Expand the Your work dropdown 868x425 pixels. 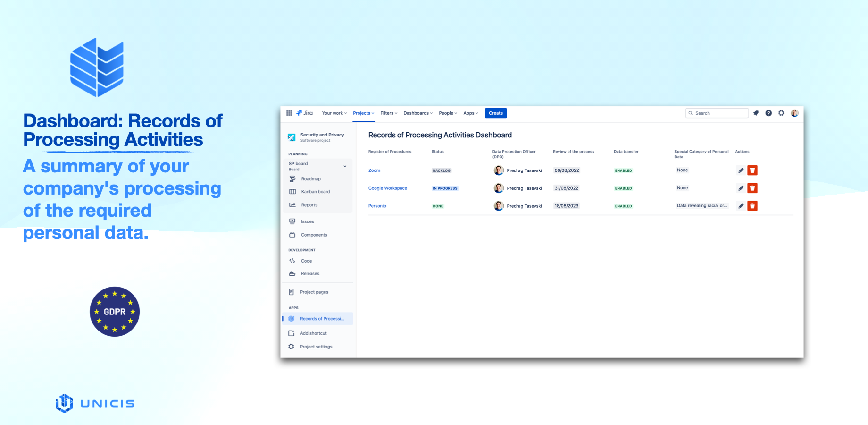pyautogui.click(x=334, y=113)
